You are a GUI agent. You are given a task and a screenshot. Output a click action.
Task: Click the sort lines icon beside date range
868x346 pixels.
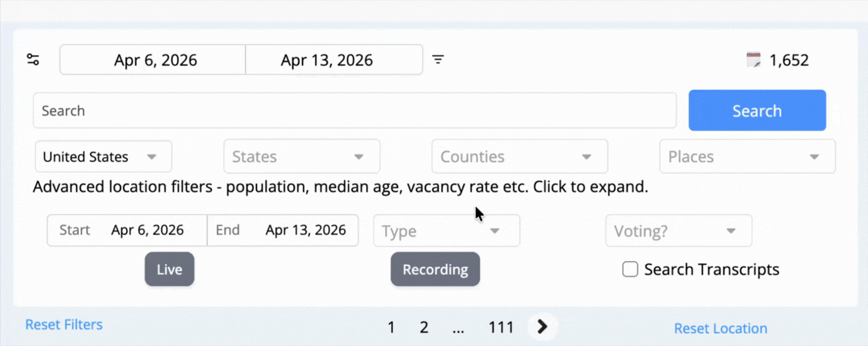click(438, 60)
